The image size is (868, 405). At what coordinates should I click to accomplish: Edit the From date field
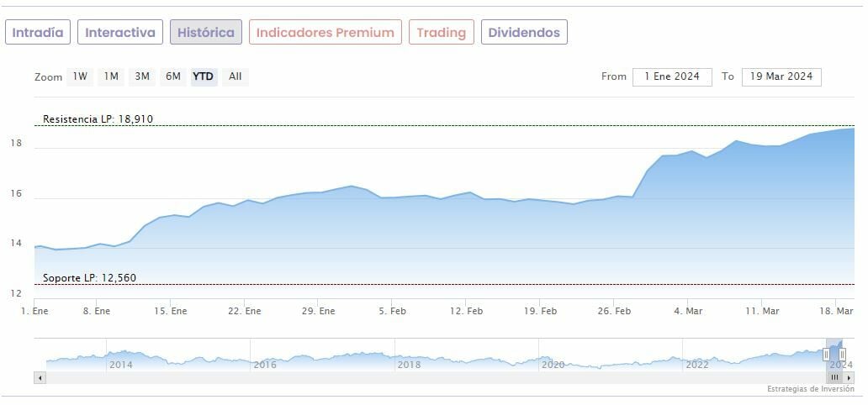click(x=672, y=76)
